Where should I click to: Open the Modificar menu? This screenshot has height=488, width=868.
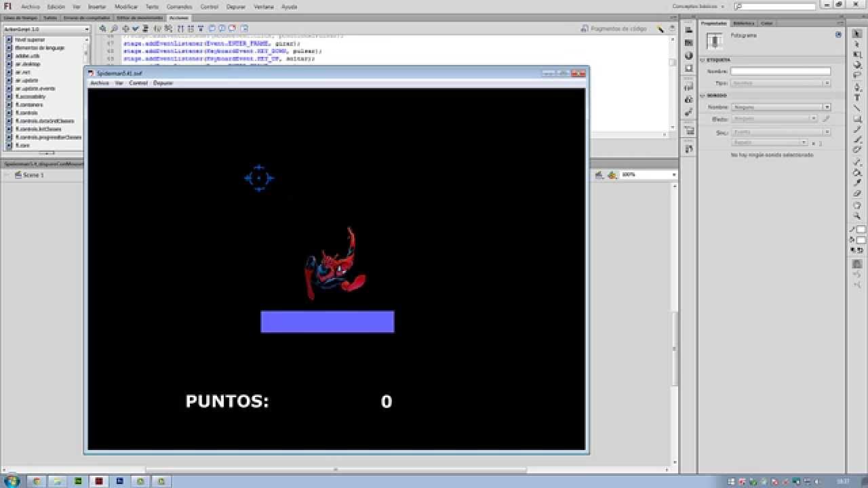point(126,6)
